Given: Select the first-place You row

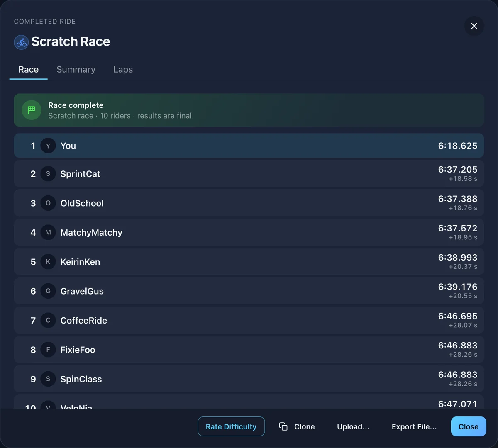Looking at the screenshot, I should [x=249, y=146].
